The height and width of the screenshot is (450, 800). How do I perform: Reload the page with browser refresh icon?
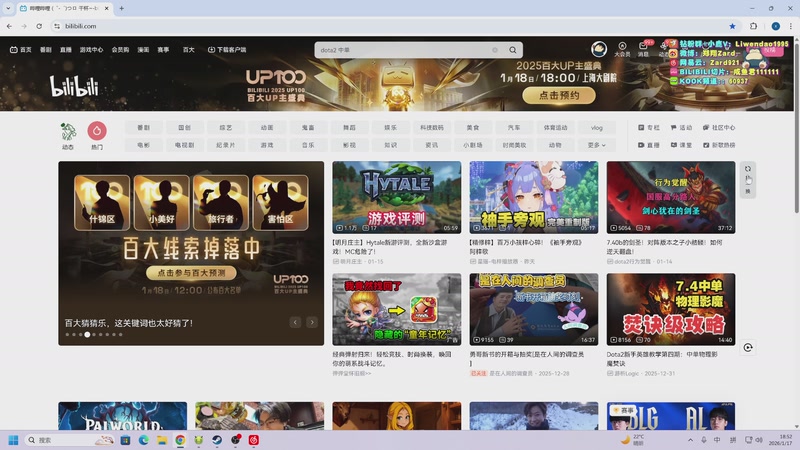click(39, 26)
